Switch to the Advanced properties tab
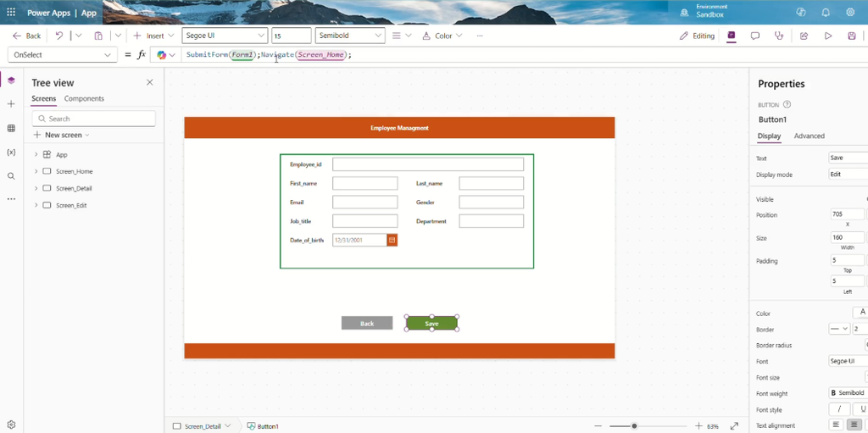Viewport: 868px width, 433px height. click(x=810, y=136)
